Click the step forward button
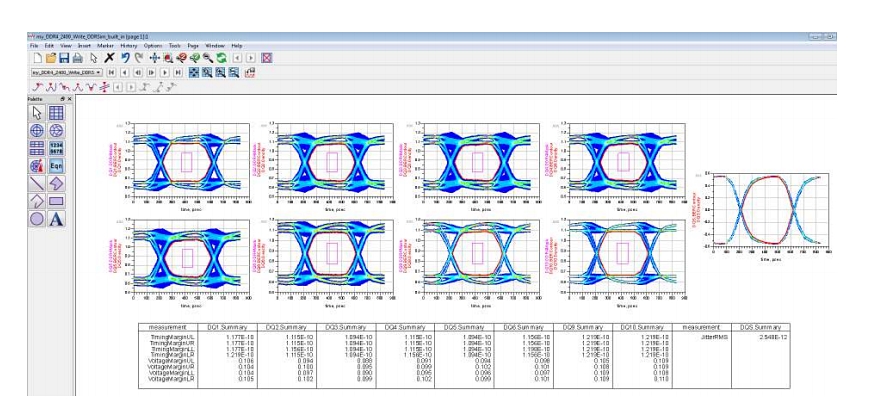Viewport: 873px width, 409px height. (x=151, y=72)
